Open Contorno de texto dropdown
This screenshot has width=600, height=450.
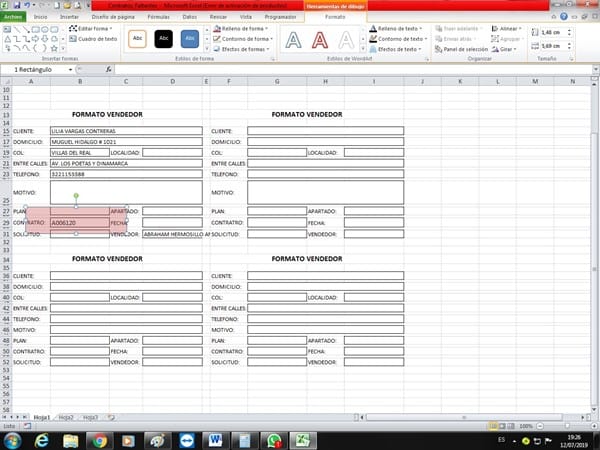coord(398,39)
